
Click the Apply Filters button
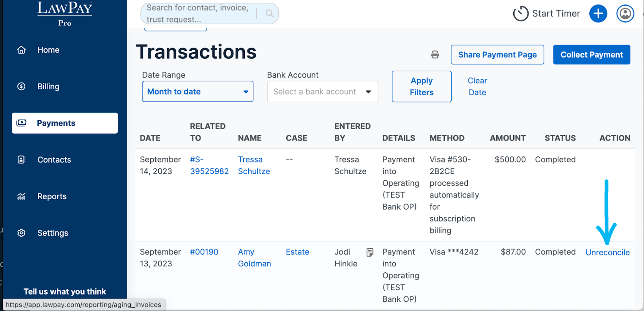pyautogui.click(x=421, y=87)
